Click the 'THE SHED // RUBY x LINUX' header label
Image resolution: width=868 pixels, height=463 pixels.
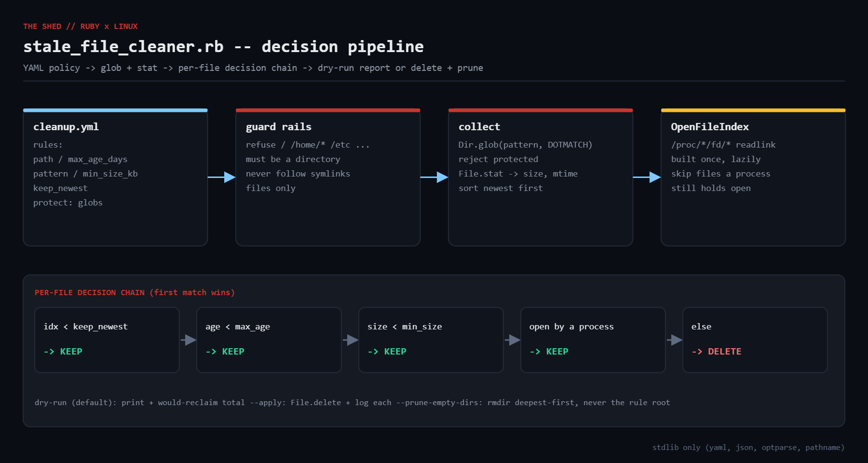coord(81,27)
